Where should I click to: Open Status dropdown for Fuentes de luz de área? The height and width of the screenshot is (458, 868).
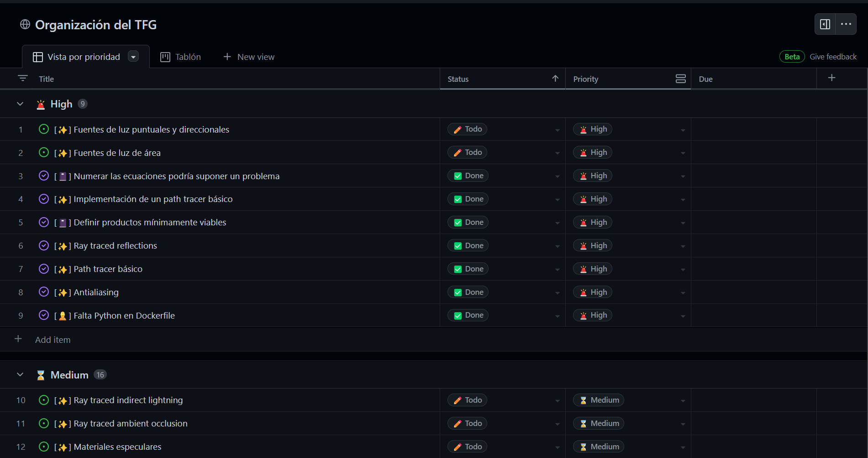pos(557,153)
